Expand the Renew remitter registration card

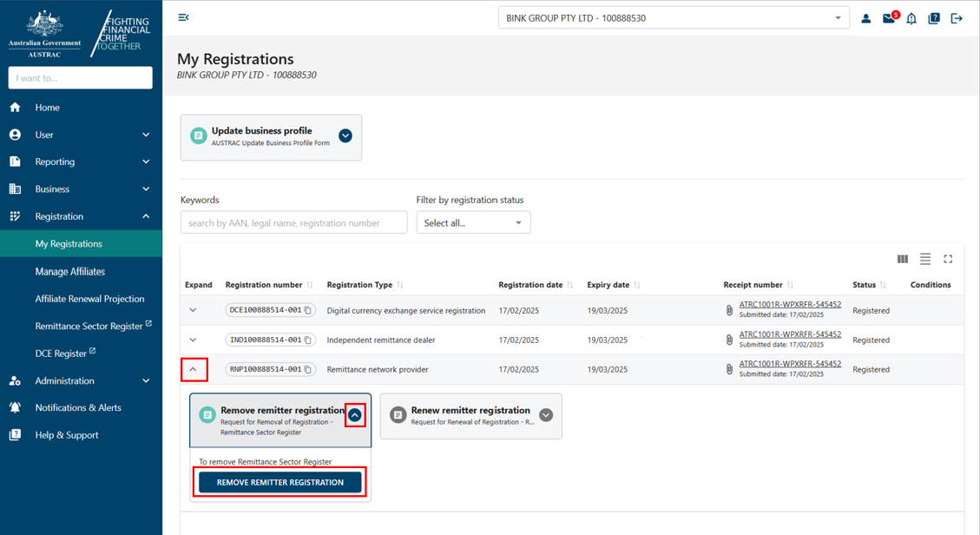(x=546, y=415)
